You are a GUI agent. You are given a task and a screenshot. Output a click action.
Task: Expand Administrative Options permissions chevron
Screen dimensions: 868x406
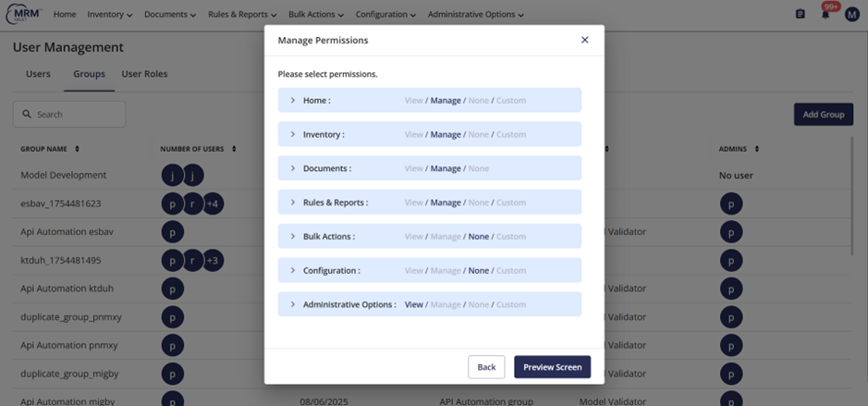click(x=293, y=304)
